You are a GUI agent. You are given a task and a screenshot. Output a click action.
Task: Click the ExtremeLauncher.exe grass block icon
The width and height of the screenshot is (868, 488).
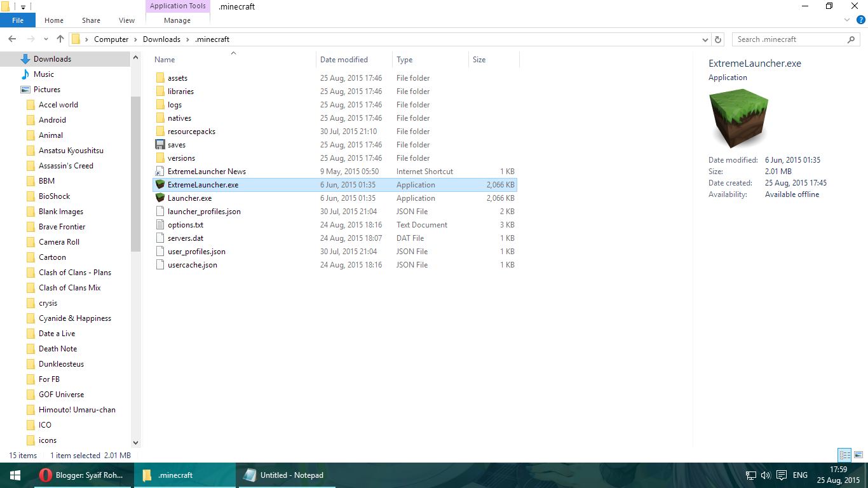[x=160, y=185]
